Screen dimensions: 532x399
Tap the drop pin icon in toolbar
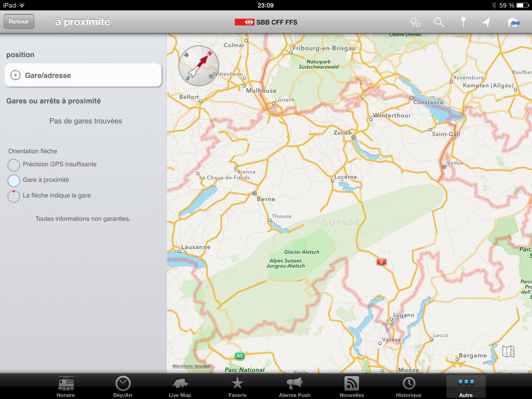[x=463, y=22]
